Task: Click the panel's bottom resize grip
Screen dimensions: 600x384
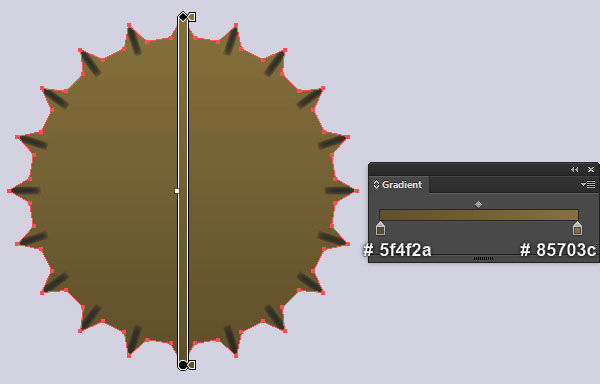Action: (x=483, y=259)
